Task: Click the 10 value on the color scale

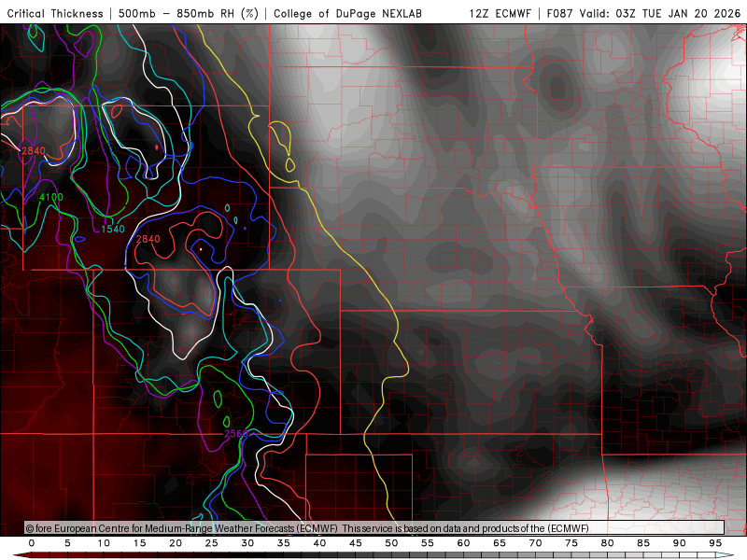Action: pyautogui.click(x=104, y=543)
